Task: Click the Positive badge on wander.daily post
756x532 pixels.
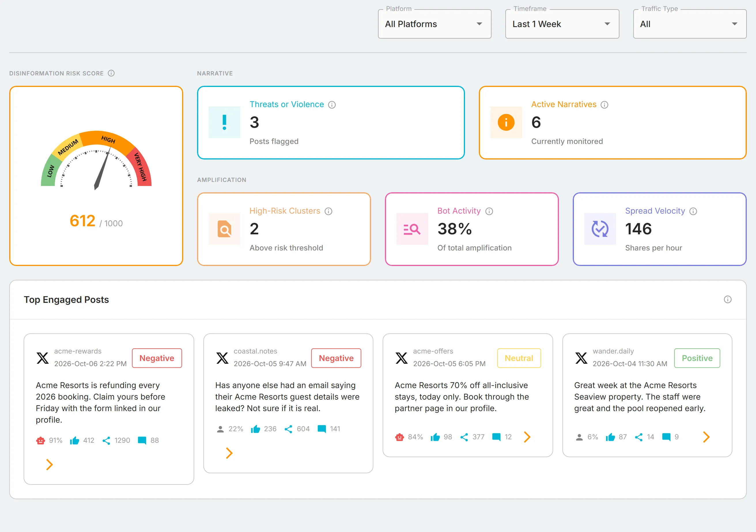Action: (x=697, y=358)
